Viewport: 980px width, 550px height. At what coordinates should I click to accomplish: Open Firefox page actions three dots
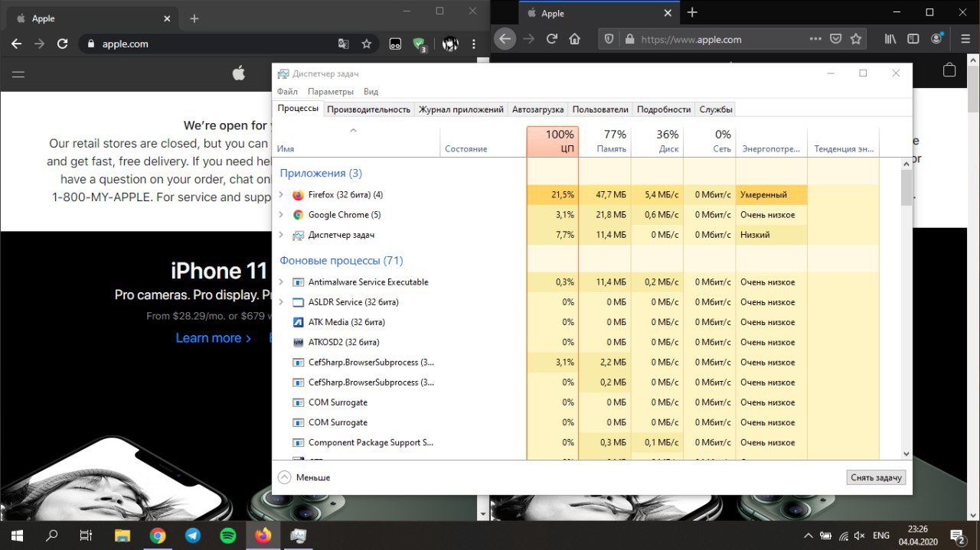(816, 38)
